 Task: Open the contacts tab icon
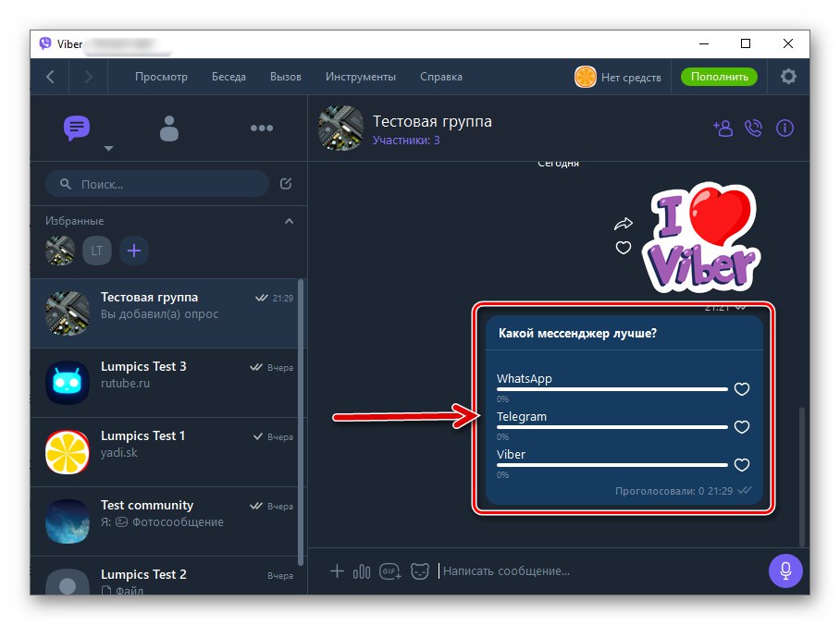pos(169,128)
